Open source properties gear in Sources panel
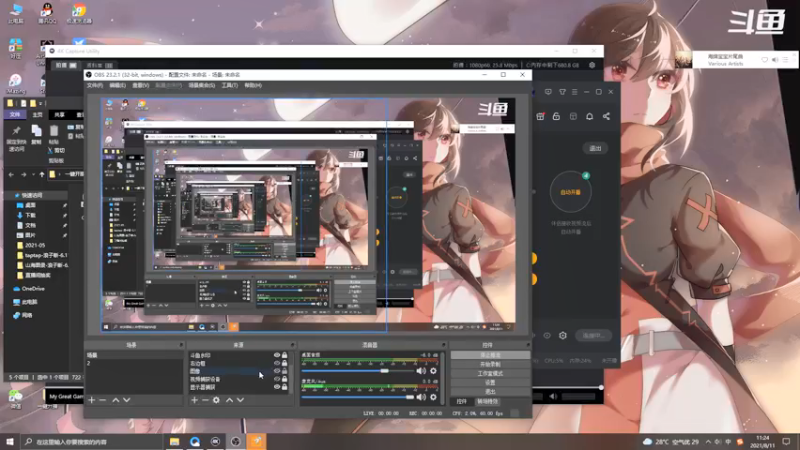The height and width of the screenshot is (450, 800). pos(216,400)
